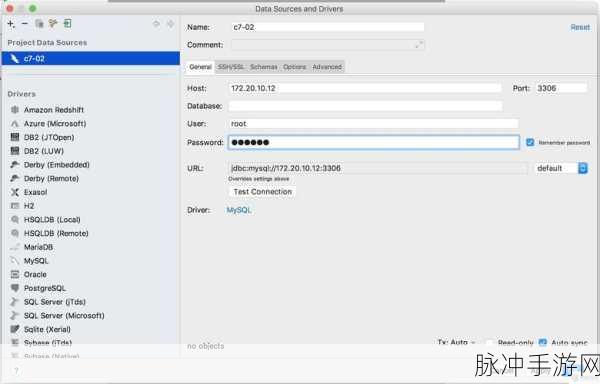Select the HSQLDB (Local) driver icon
The height and width of the screenshot is (384, 600).
15,220
